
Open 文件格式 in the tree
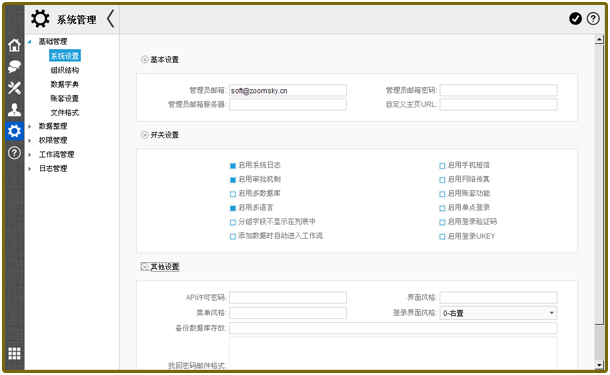coord(65,112)
